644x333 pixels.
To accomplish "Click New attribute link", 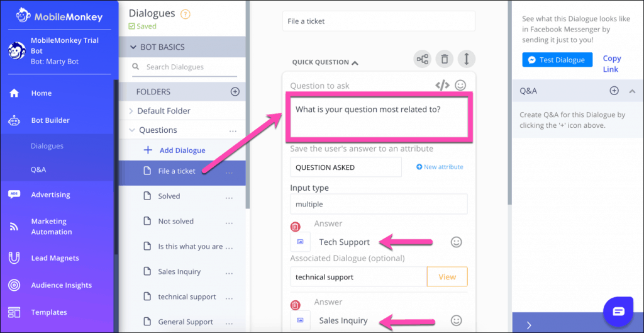I will [x=440, y=167].
